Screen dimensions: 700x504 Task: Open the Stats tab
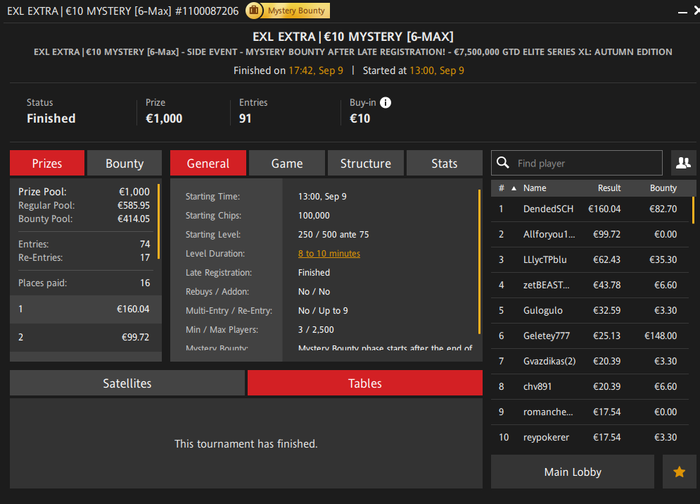pyautogui.click(x=444, y=163)
